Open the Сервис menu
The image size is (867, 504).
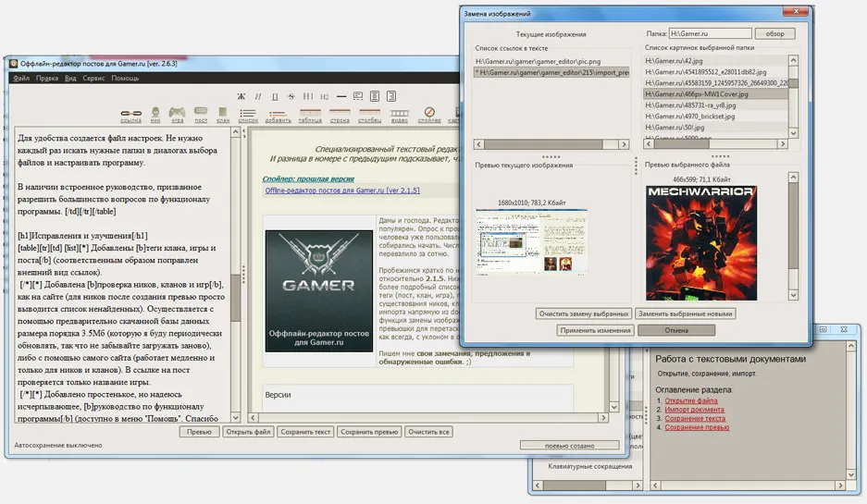click(93, 79)
